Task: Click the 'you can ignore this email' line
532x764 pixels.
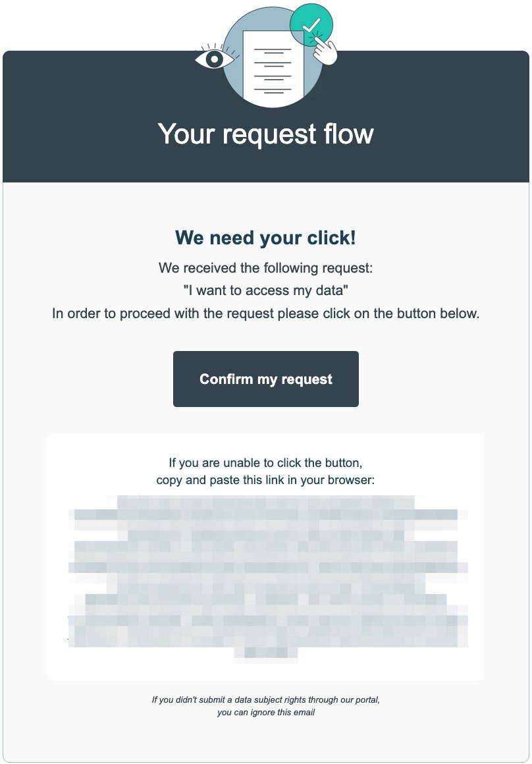Action: coord(266,713)
